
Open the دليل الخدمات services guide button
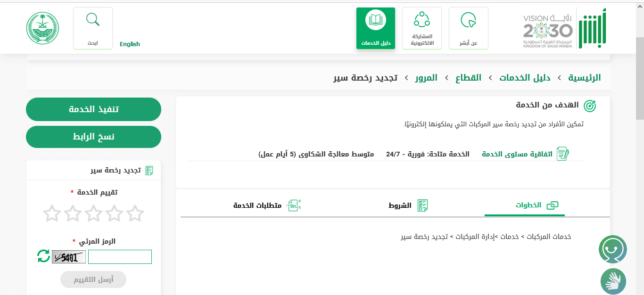click(376, 28)
